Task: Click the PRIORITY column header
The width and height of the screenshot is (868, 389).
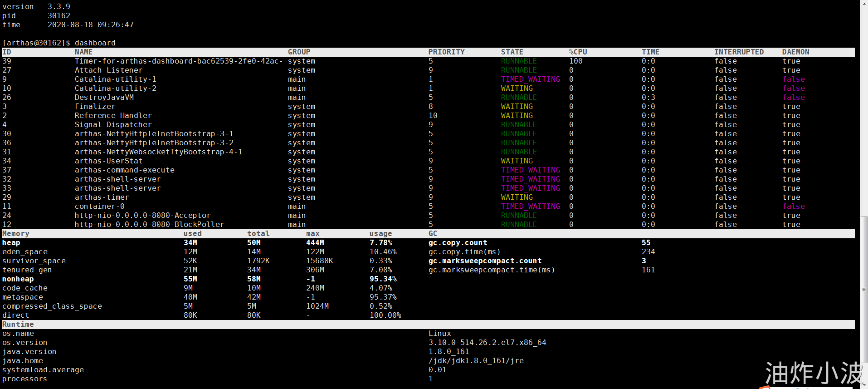Action: coord(447,52)
